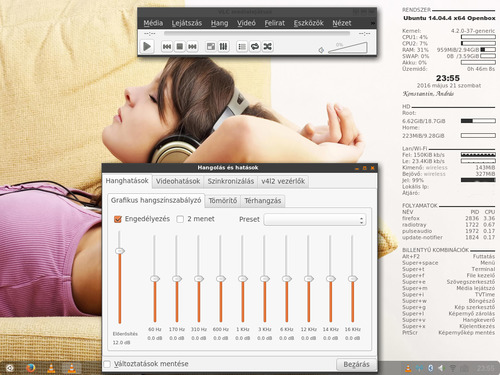Click the 1 KHz equalizer slider handle
The width and height of the screenshot is (500, 375).
pos(243,278)
